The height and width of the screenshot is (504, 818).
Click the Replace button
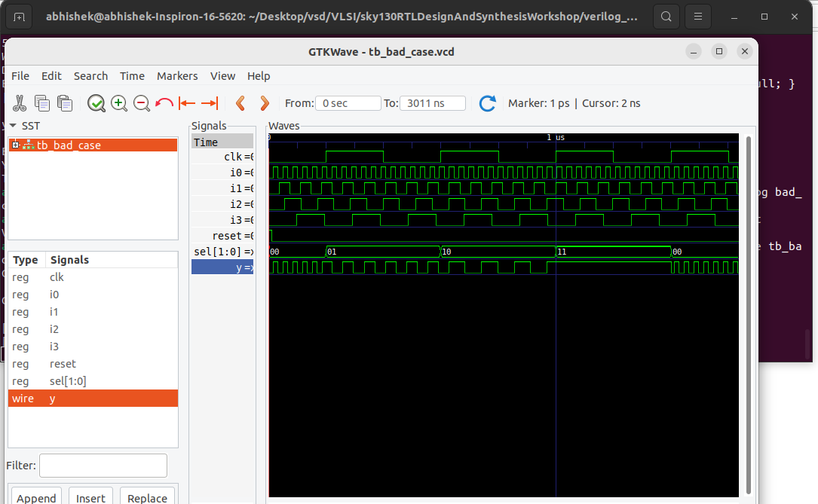147,497
